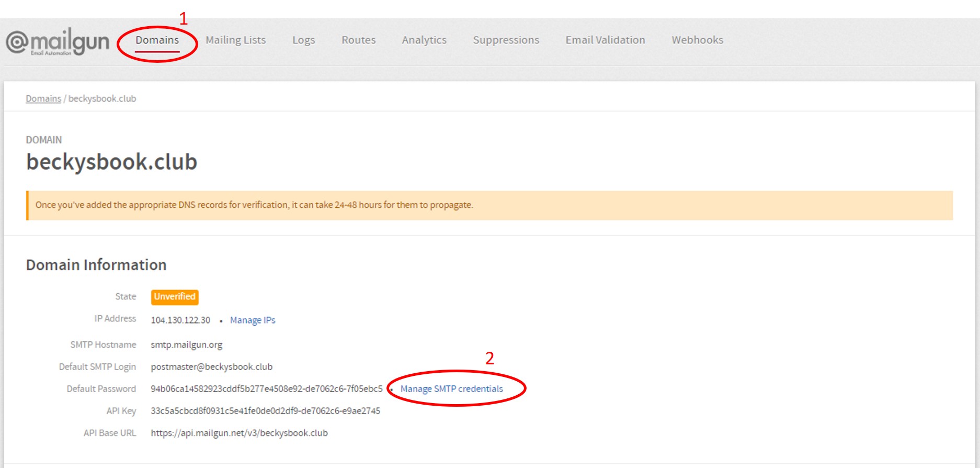Open Manage SMTP credentials link
This screenshot has height=468, width=980.
tap(452, 388)
